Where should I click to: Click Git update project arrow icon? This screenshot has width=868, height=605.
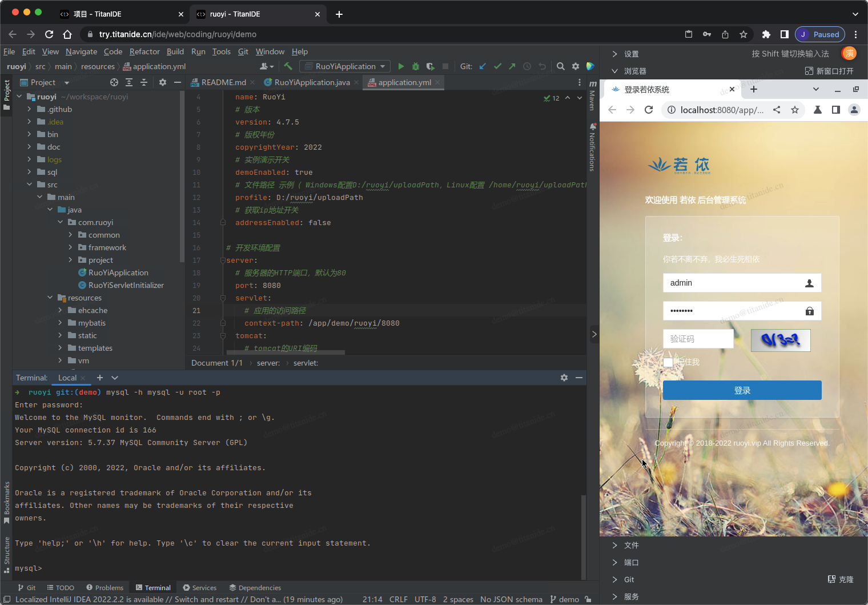click(x=483, y=66)
